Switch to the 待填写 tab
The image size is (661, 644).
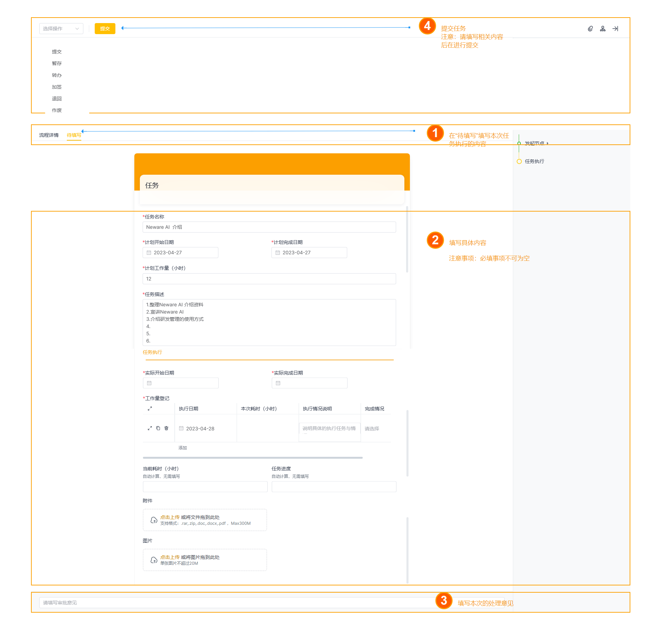click(74, 135)
